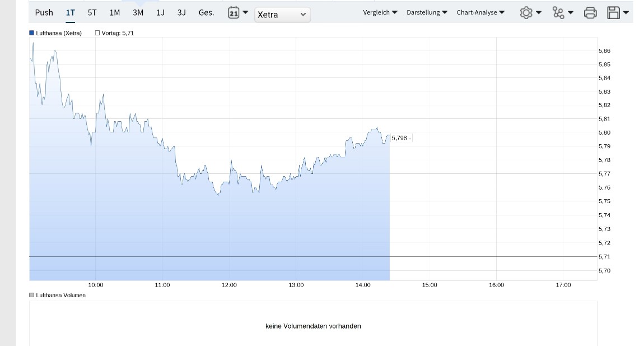Screen dimensions: 644x346
Task: Enable Push live update mode
Action: coord(44,12)
